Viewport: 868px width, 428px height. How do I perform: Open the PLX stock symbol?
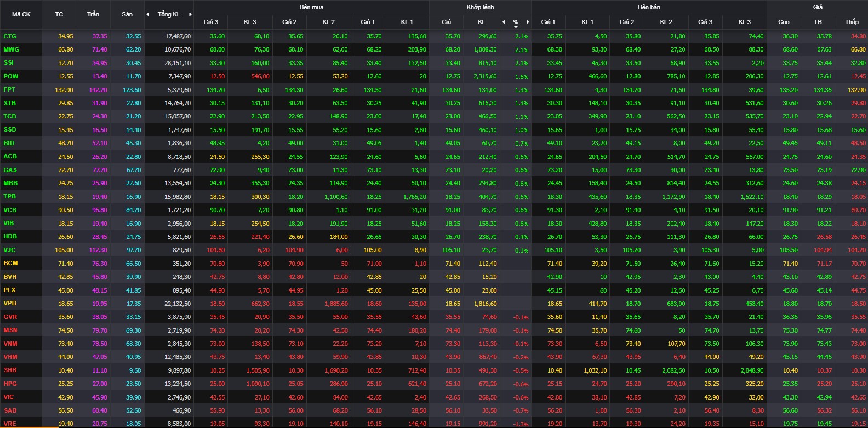pyautogui.click(x=9, y=290)
